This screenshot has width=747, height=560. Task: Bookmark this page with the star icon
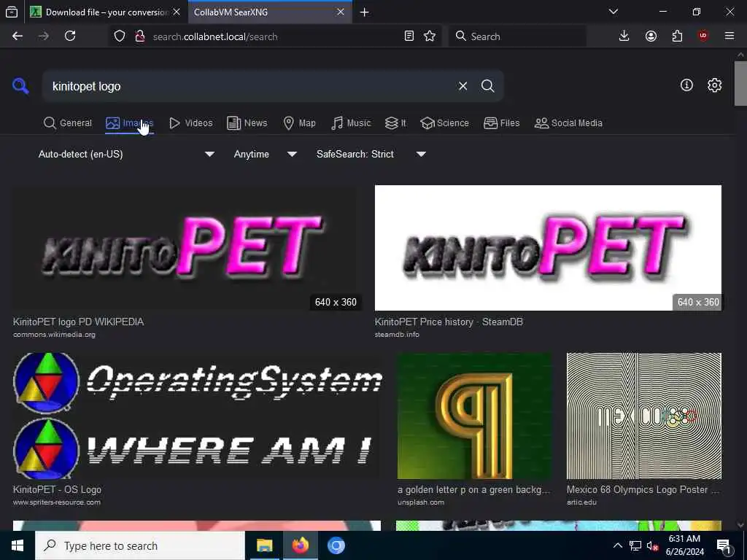click(430, 36)
